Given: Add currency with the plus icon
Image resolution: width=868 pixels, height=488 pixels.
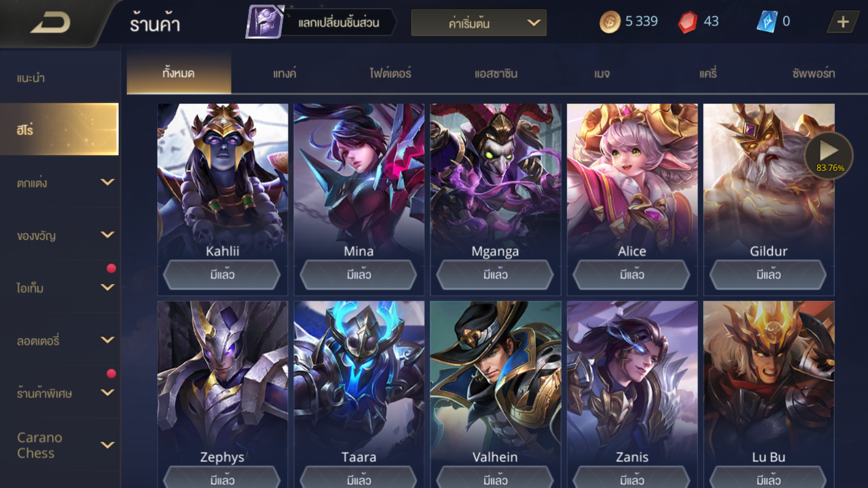Looking at the screenshot, I should tap(843, 22).
